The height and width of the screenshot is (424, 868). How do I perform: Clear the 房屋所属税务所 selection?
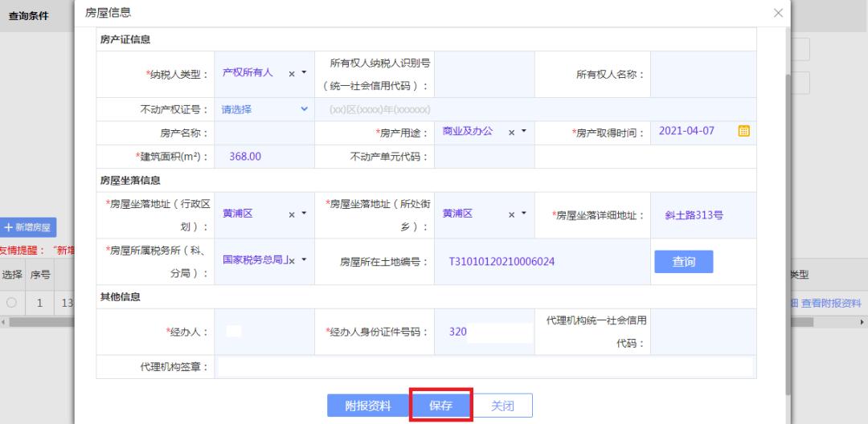(x=292, y=260)
